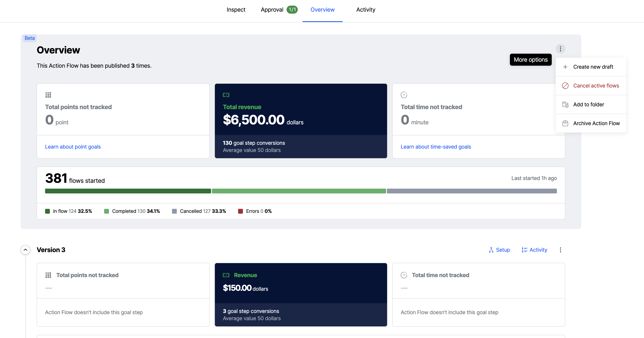This screenshot has width=644, height=338.
Task: Click Learn about time-saved goals link
Action: (436, 146)
